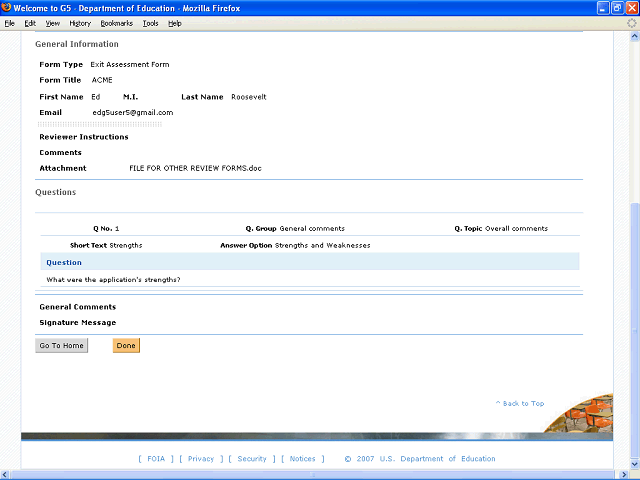
Task: Click the horizontal scrollbar right arrow
Action: coord(624,475)
